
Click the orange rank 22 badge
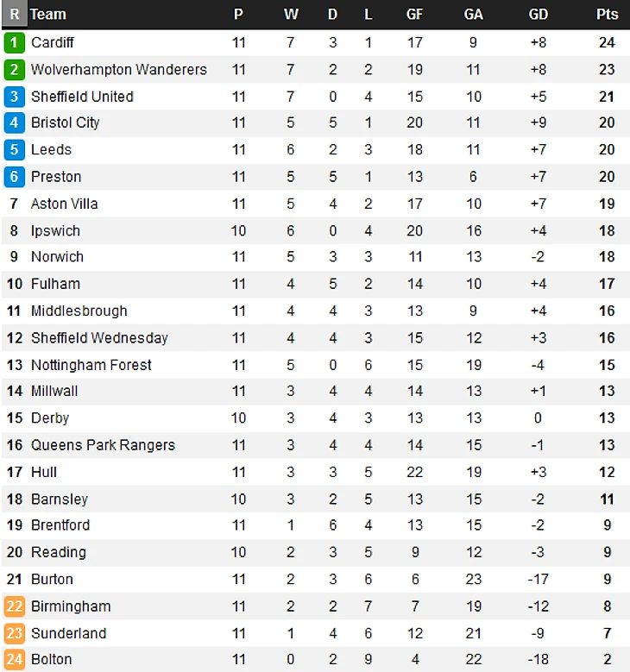point(14,606)
